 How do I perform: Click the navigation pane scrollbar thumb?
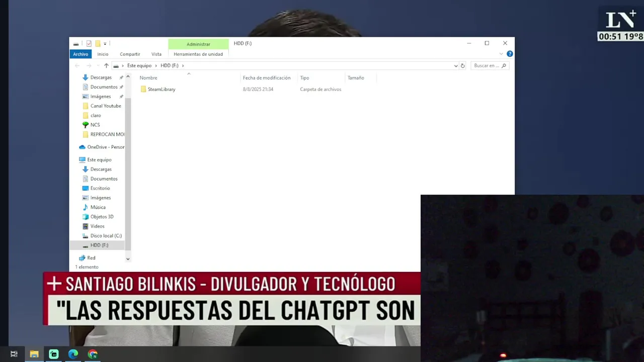pyautogui.click(x=128, y=173)
